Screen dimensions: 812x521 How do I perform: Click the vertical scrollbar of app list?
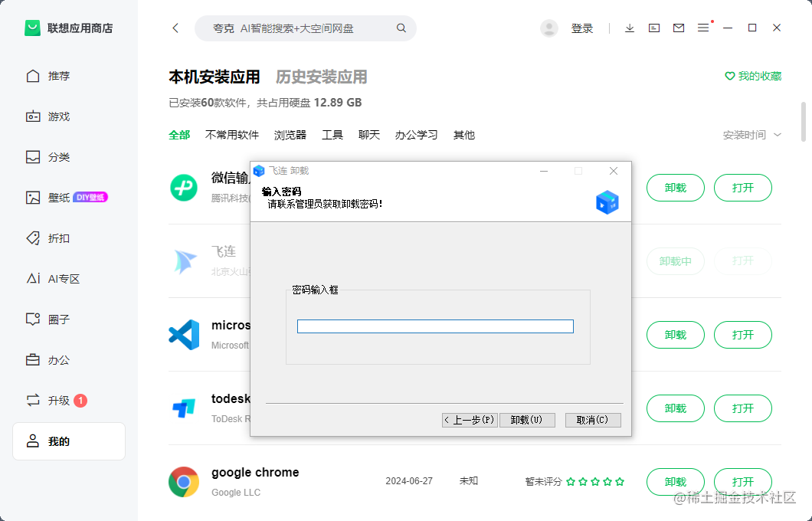point(804,122)
